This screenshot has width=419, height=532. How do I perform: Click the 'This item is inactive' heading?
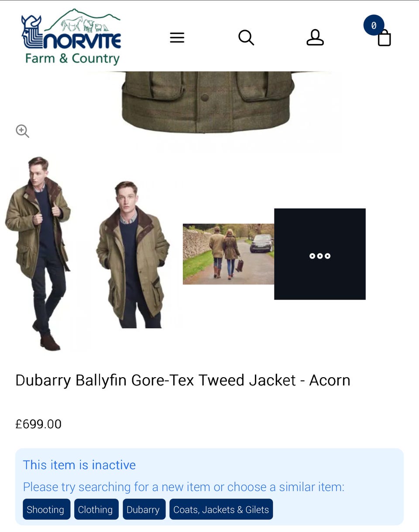(x=79, y=465)
